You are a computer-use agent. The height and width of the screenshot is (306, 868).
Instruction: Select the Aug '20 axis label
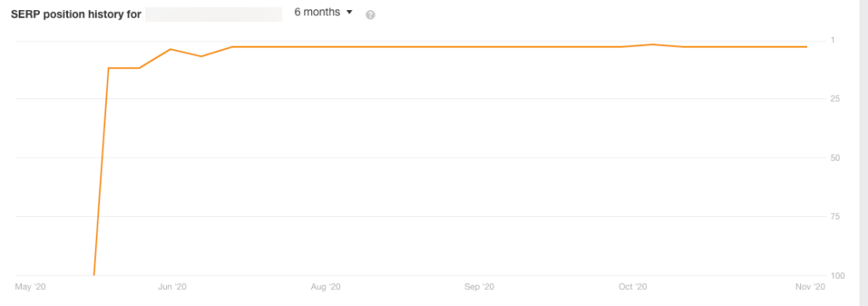pyautogui.click(x=325, y=287)
